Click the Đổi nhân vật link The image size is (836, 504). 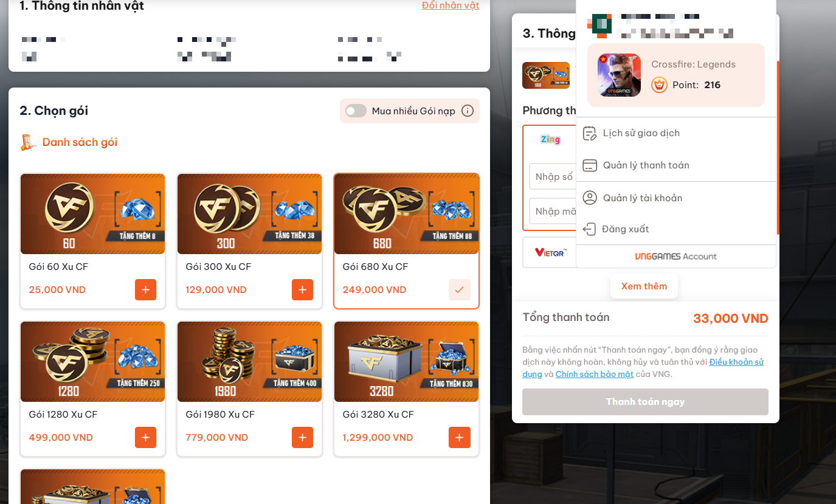(x=451, y=5)
